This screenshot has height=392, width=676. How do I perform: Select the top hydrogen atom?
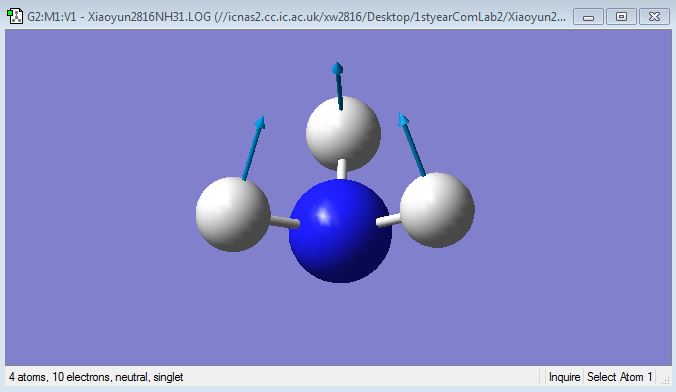[x=343, y=134]
